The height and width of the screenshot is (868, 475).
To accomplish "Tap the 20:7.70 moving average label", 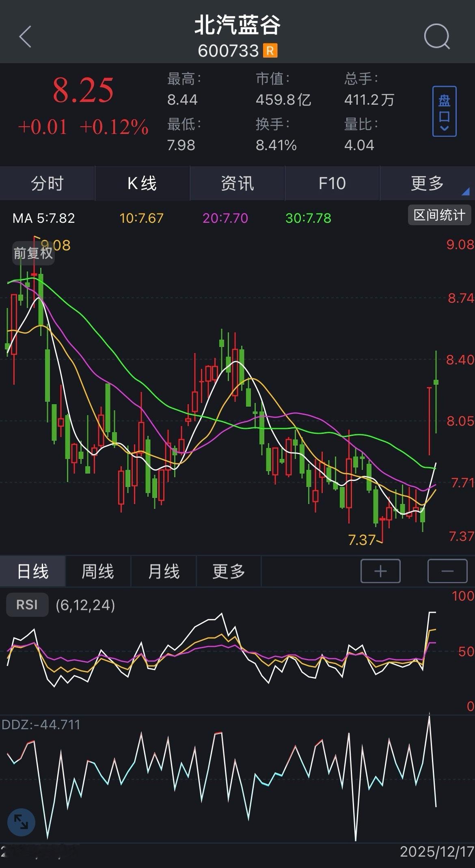I will tap(225, 218).
